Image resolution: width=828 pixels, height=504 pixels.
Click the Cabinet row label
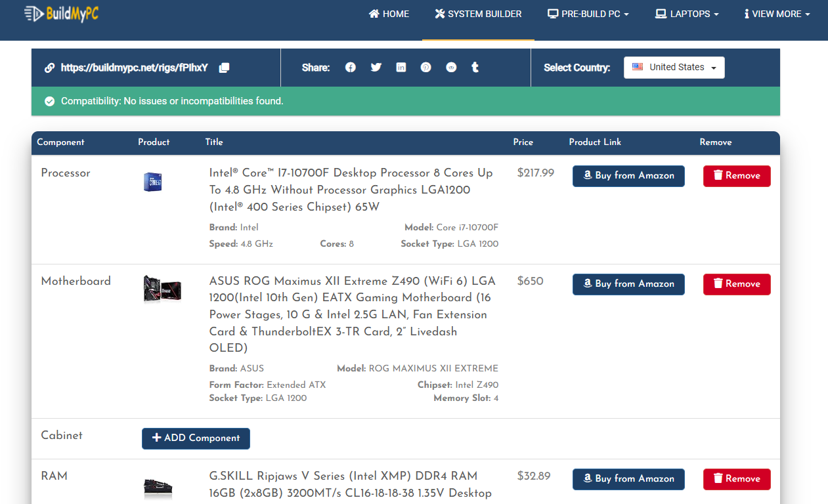point(62,436)
